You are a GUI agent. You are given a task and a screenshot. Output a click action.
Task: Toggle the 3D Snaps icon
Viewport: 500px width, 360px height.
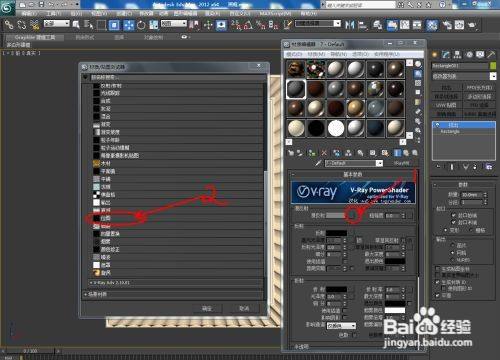(x=236, y=25)
